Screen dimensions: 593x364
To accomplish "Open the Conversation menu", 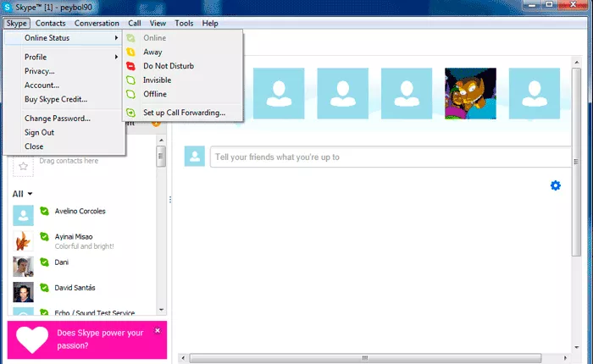I will click(97, 24).
